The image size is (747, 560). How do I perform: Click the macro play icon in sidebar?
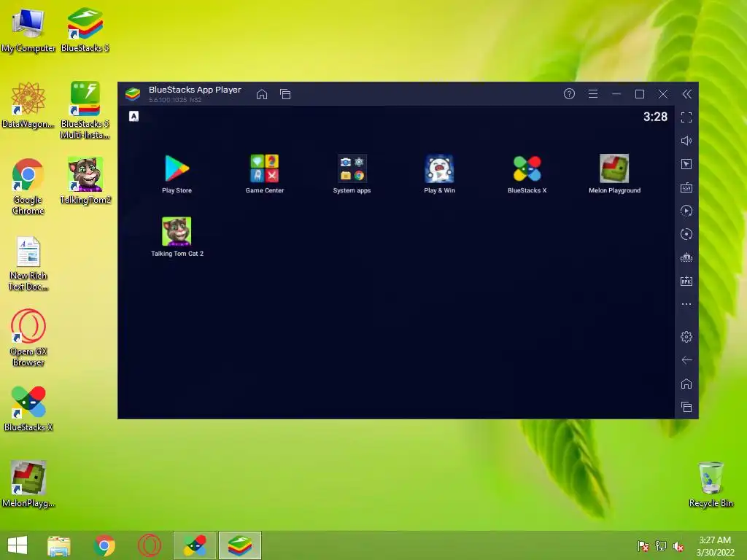(686, 211)
